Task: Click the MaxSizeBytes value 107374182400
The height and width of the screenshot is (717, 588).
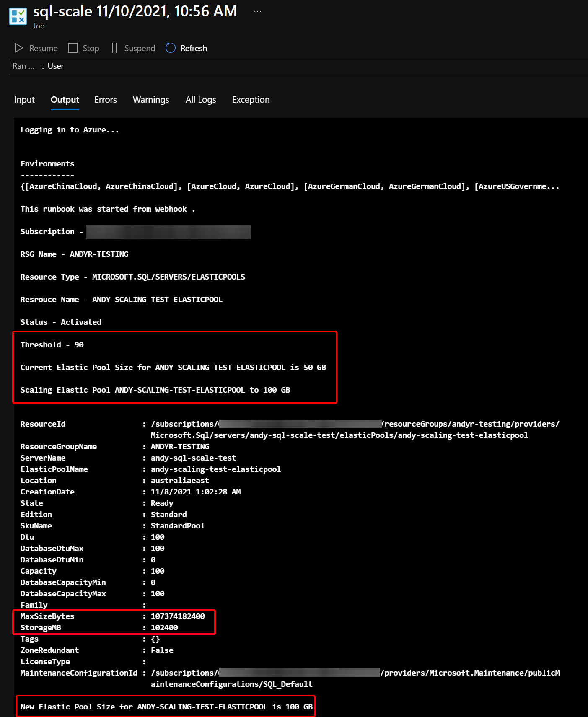Action: 178,616
